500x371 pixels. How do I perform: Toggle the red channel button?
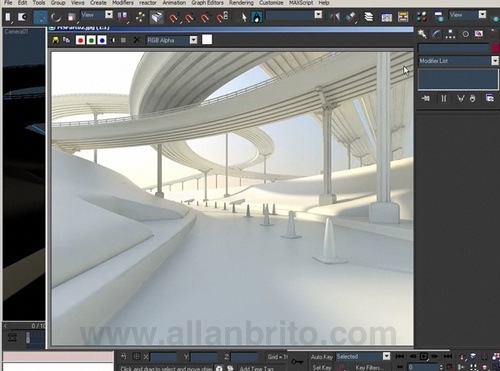tap(80, 40)
